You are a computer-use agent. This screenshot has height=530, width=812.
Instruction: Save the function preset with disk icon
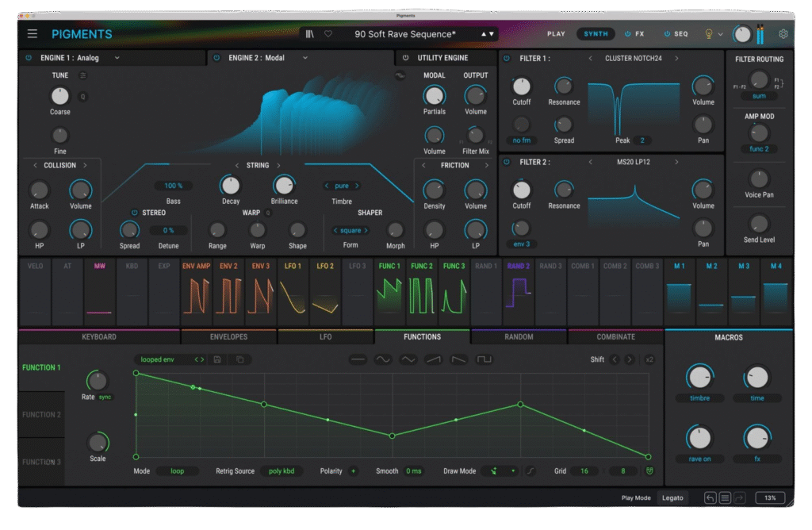click(x=217, y=359)
